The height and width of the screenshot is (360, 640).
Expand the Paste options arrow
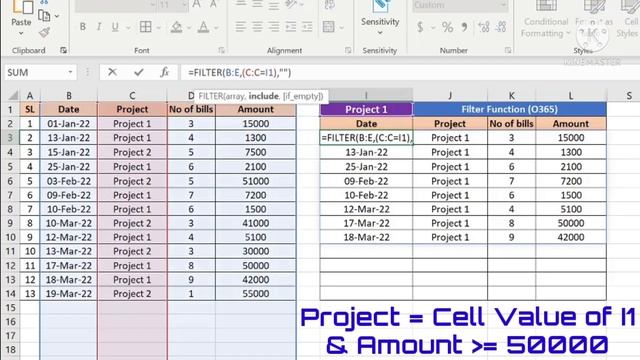(x=21, y=34)
